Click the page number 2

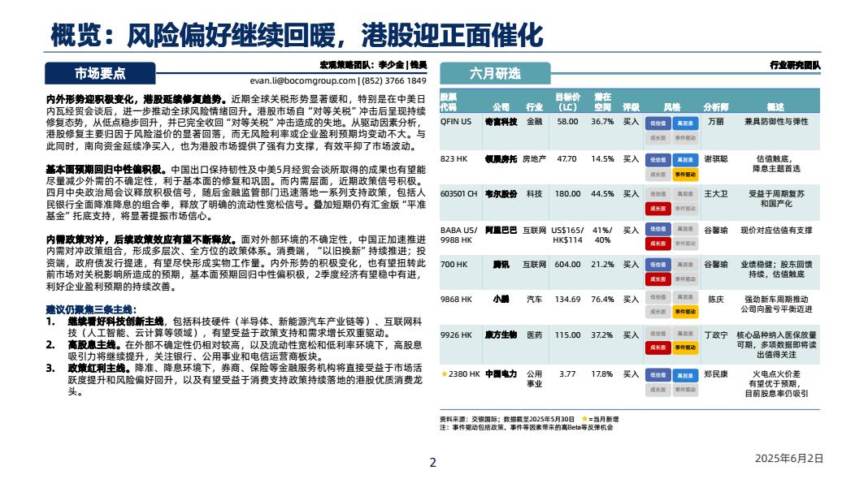pos(433,463)
